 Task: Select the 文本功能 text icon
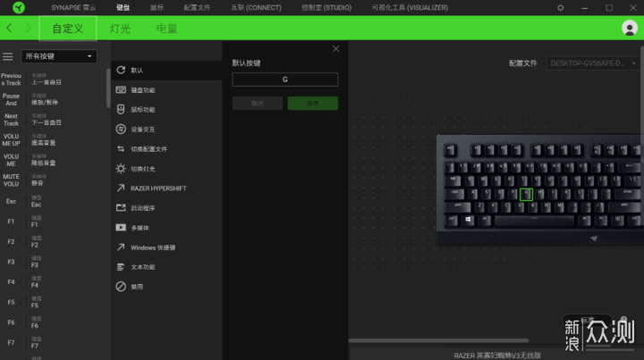(121, 267)
